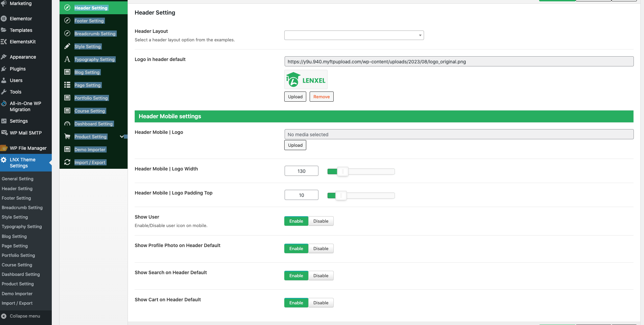
Task: Click the logo URL input field
Action: [x=459, y=61]
